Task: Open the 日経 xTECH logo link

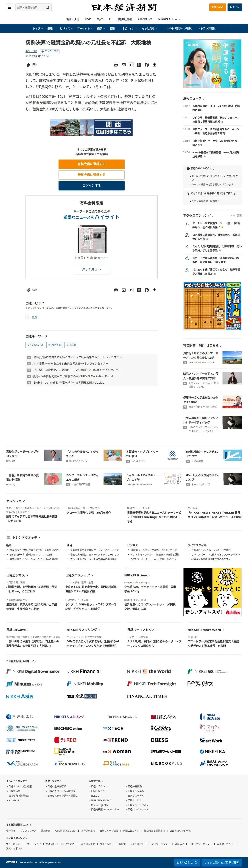Action: pyautogui.click(x=113, y=728)
